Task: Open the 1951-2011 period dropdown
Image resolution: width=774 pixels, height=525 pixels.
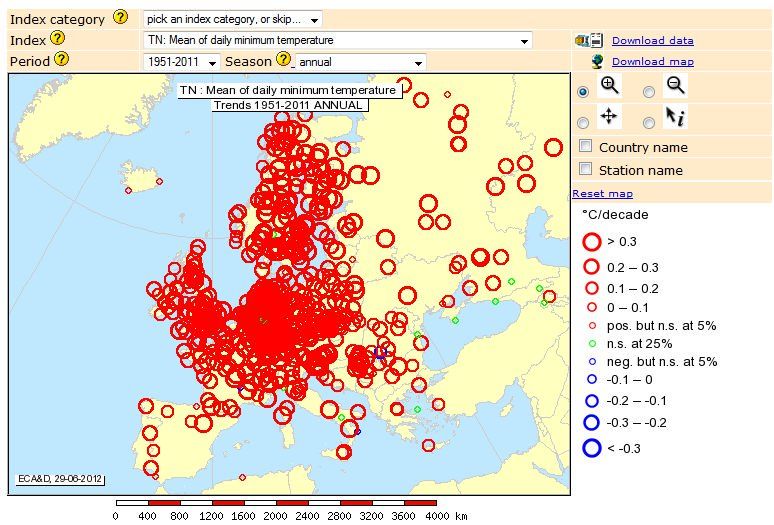Action: (x=181, y=62)
